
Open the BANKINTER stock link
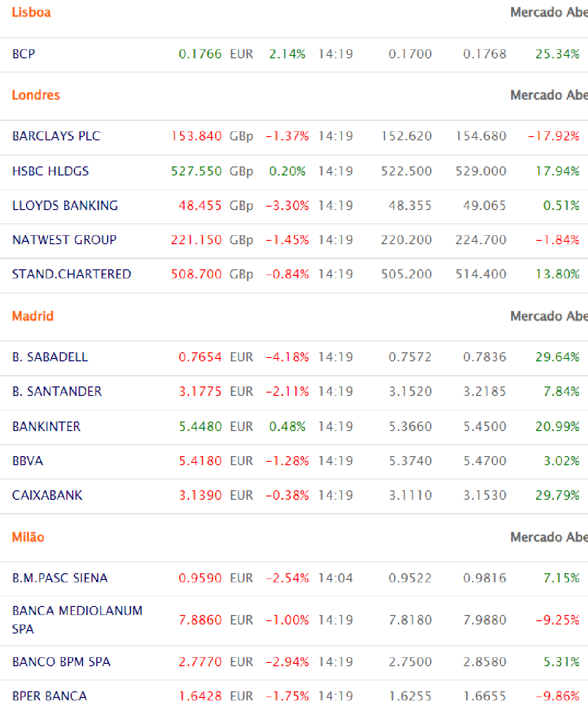(46, 427)
